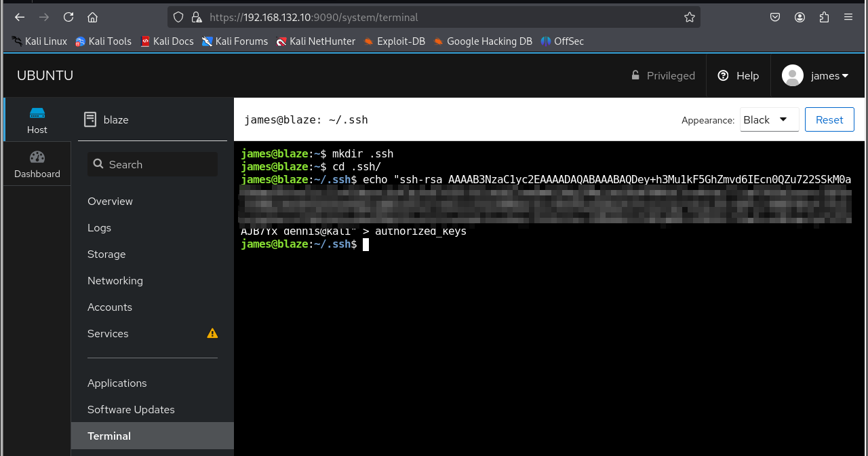This screenshot has height=456, width=868.
Task: Bookmark page with star icon
Action: click(x=690, y=17)
